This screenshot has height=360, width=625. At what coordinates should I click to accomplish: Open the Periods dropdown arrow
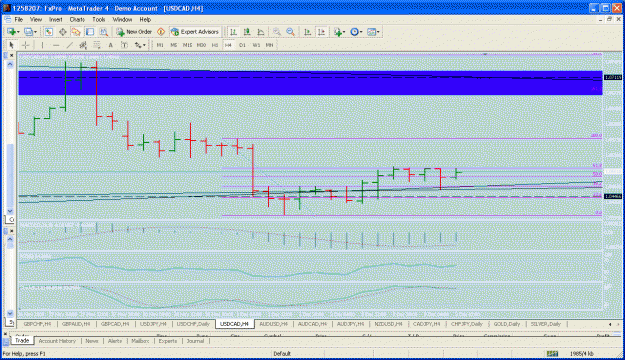point(361,32)
